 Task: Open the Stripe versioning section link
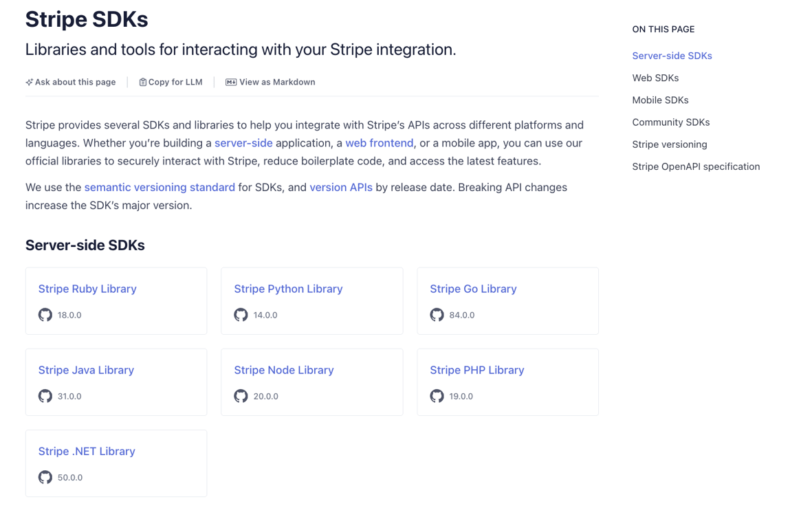click(669, 144)
